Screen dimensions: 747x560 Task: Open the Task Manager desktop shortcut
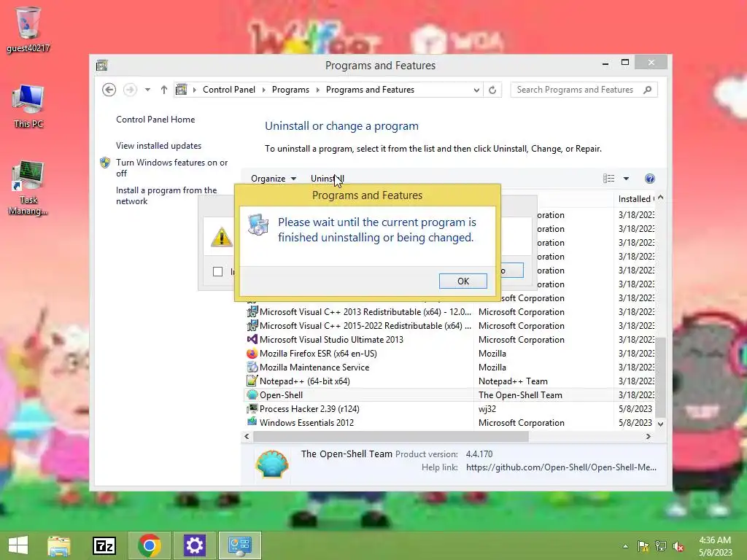28,187
